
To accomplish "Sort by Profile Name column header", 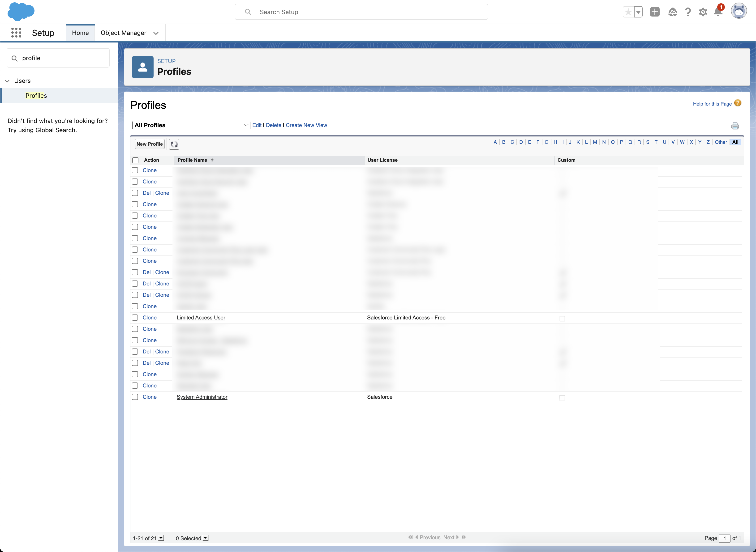I will tap(192, 160).
